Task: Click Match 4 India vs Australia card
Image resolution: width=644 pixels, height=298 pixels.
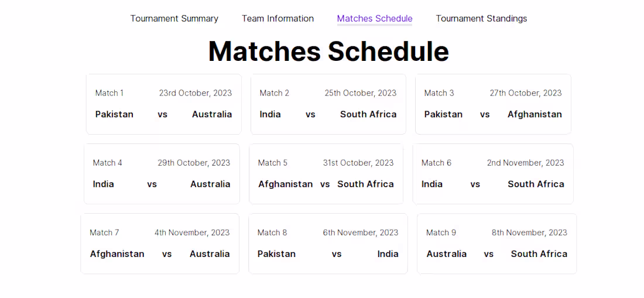Action: point(162,173)
